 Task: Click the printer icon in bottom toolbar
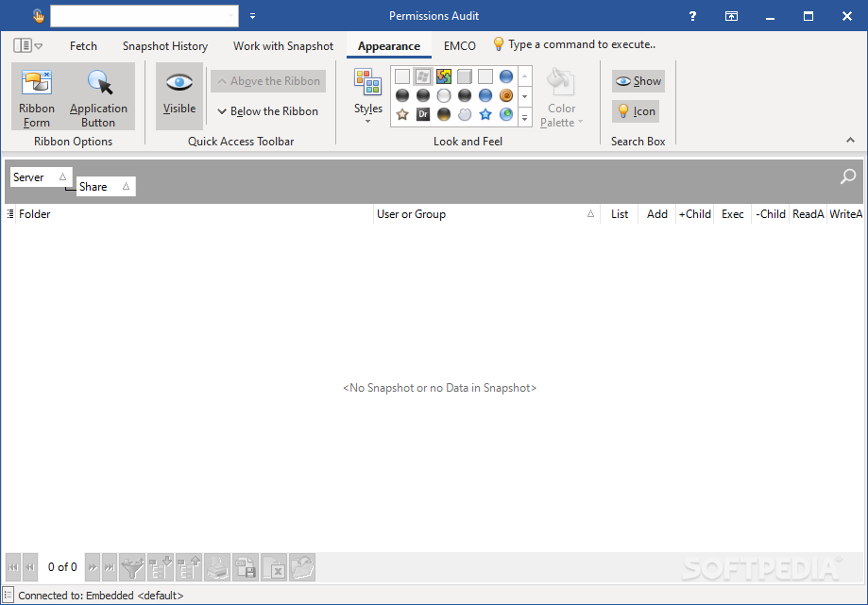coord(217,567)
